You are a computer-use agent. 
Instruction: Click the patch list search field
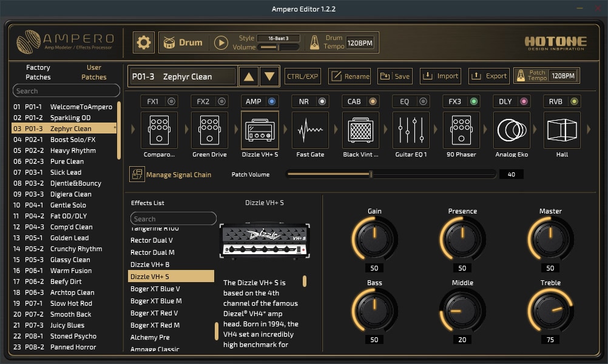pos(66,91)
